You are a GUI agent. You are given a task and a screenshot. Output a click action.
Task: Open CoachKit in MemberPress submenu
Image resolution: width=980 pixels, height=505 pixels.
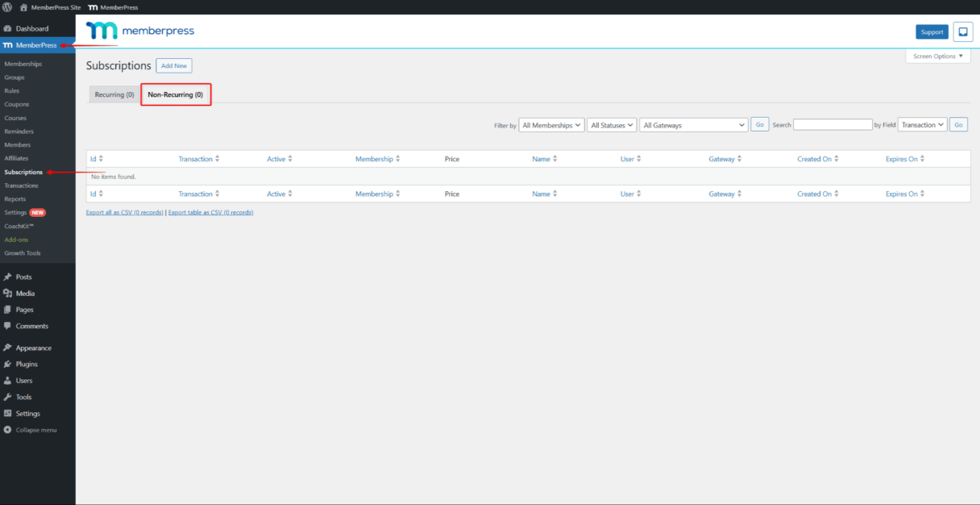[19, 226]
